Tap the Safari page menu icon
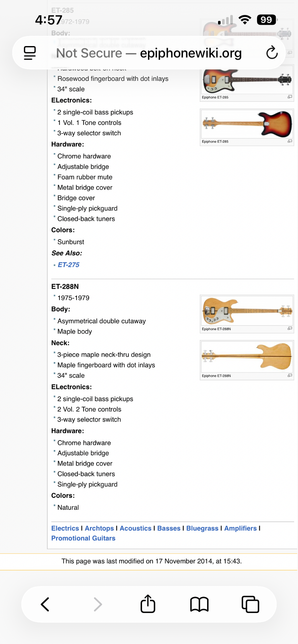Viewport: 298px width, 644px height. tap(30, 53)
